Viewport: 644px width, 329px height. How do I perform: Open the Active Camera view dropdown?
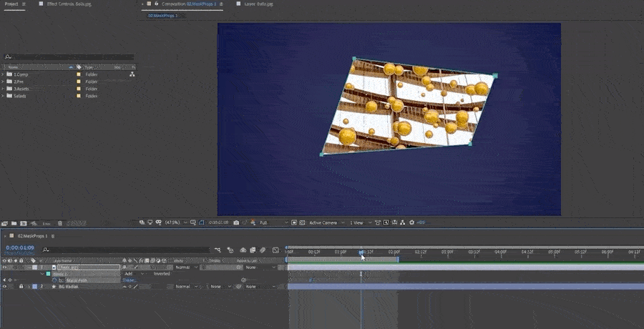tap(325, 223)
